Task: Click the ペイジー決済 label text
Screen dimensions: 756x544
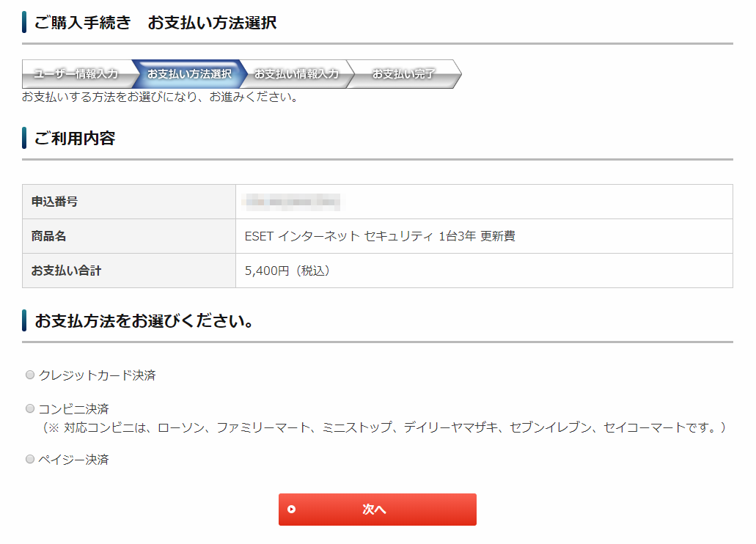Action: point(74,460)
